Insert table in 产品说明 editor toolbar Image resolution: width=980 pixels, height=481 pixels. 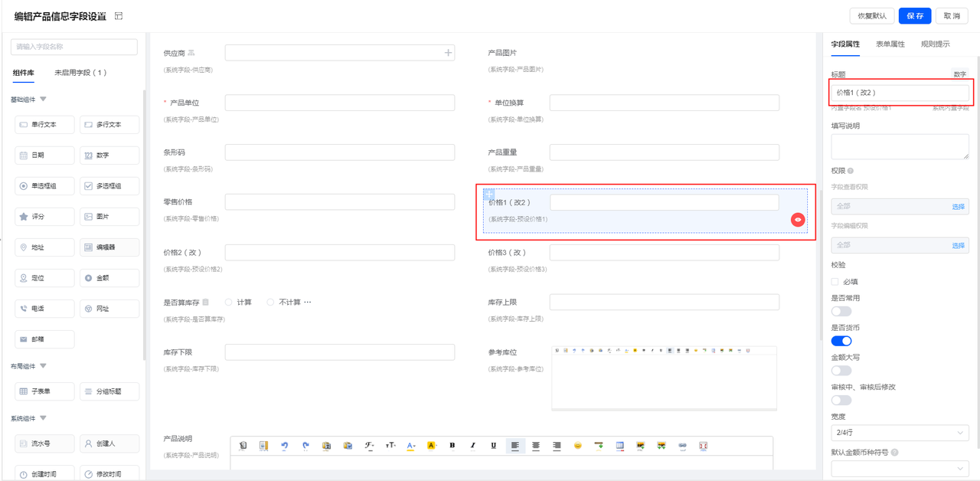[619, 445]
